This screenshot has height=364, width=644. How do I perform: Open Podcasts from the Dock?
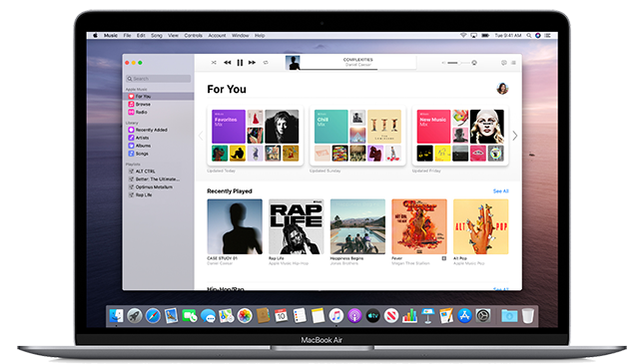354,316
